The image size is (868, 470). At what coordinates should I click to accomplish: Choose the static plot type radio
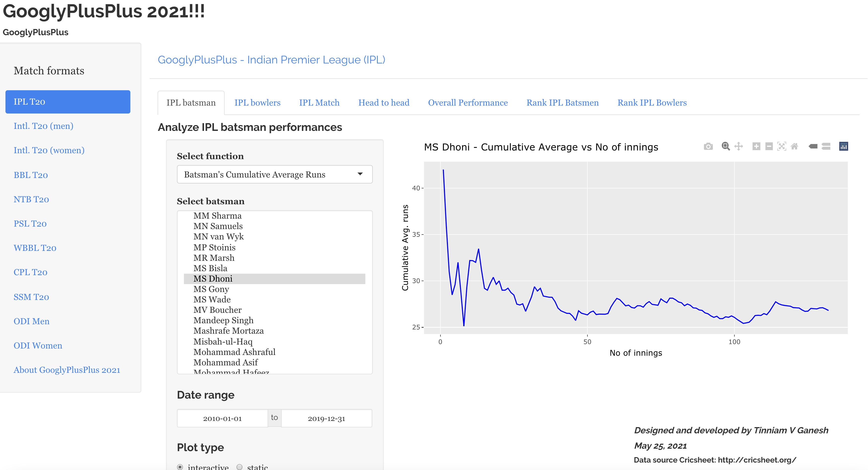click(239, 467)
